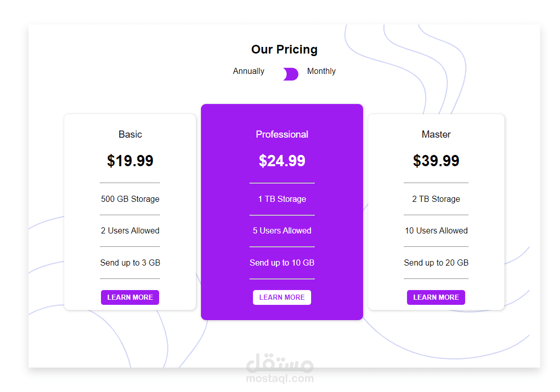Click the $19.99 price

pyautogui.click(x=130, y=161)
